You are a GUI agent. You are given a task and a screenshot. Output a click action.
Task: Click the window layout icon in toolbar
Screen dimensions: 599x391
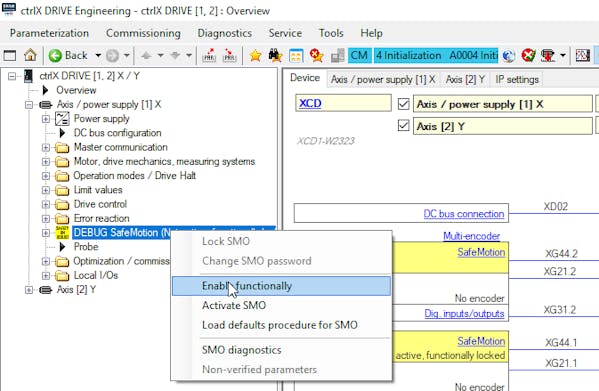pyautogui.click(x=10, y=56)
